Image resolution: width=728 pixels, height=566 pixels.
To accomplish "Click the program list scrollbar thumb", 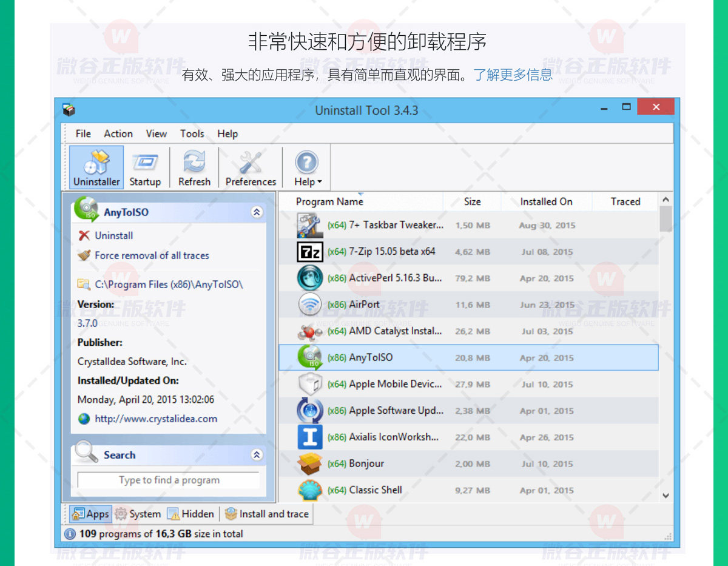I will 666,219.
